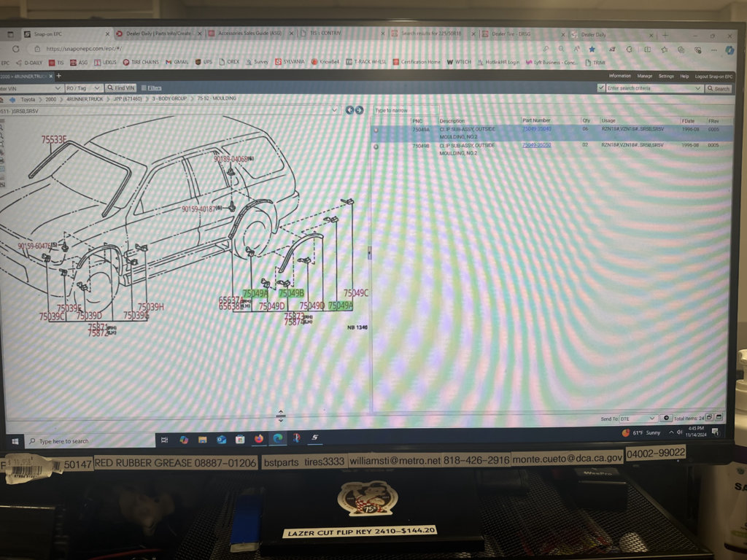Open the Manage menu in the EPC header
This screenshot has width=747, height=560.
click(x=644, y=76)
